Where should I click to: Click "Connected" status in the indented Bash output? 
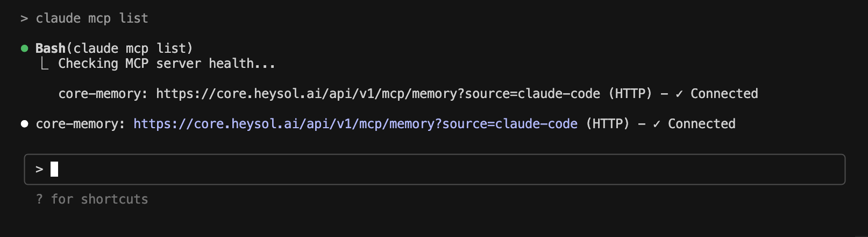pyautogui.click(x=724, y=94)
